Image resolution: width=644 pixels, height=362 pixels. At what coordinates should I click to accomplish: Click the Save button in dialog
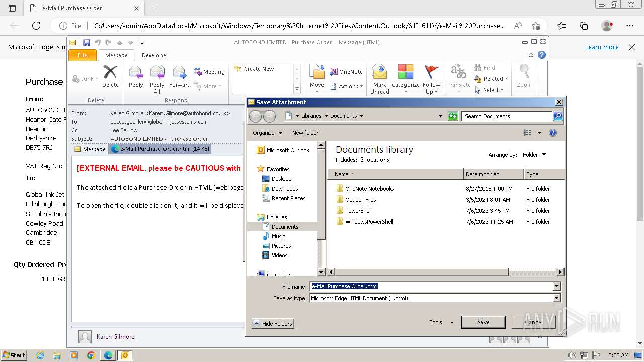(483, 322)
